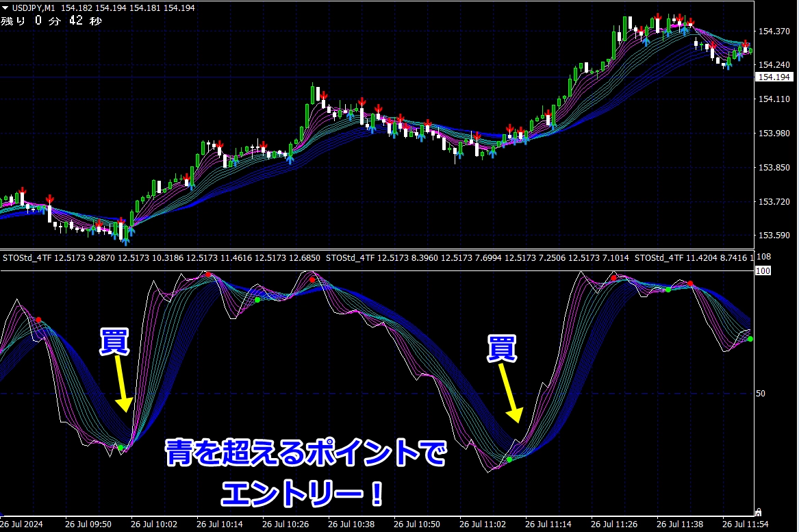Select the current price label 154.194
This screenshot has width=799, height=532.
pos(772,77)
